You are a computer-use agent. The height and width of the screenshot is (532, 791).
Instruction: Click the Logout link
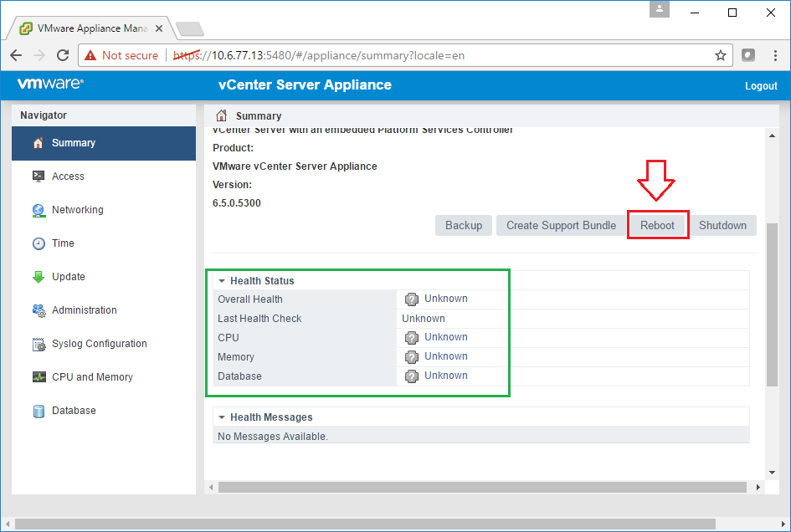tap(761, 86)
